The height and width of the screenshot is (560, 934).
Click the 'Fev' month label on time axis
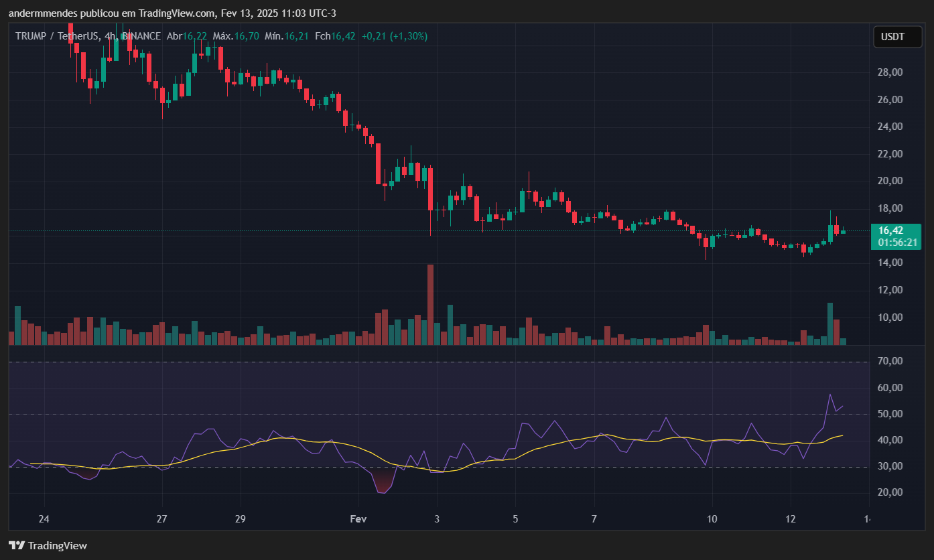pos(358,519)
